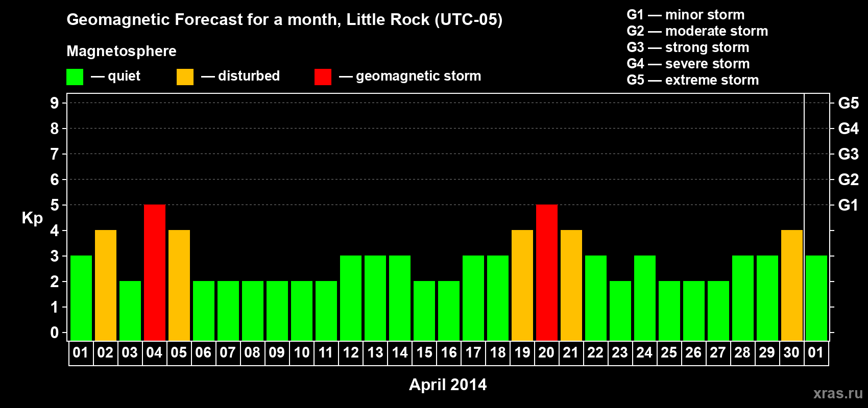Select the orange bar for April 21
This screenshot has height=408, width=868.
tap(571, 286)
